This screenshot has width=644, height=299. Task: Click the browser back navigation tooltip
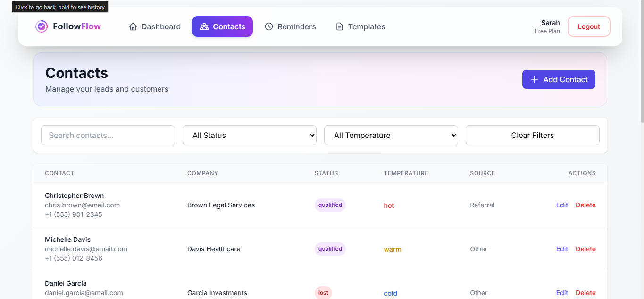60,7
